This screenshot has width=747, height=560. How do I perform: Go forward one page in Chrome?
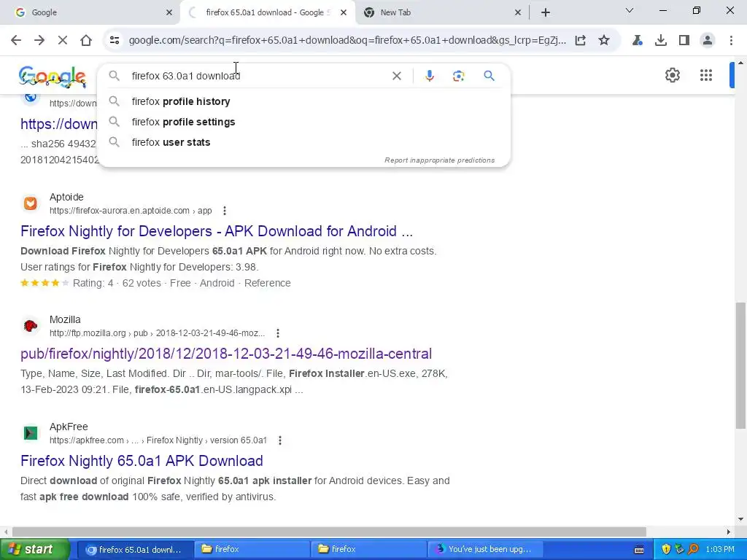pyautogui.click(x=39, y=41)
